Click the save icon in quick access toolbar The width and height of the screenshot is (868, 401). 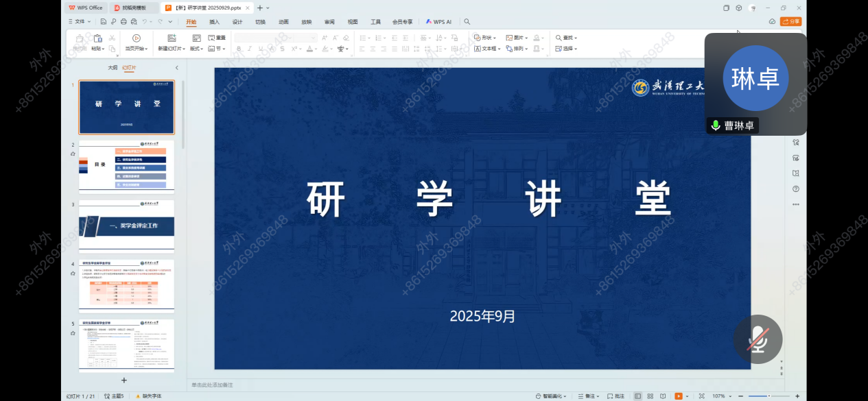pyautogui.click(x=103, y=22)
